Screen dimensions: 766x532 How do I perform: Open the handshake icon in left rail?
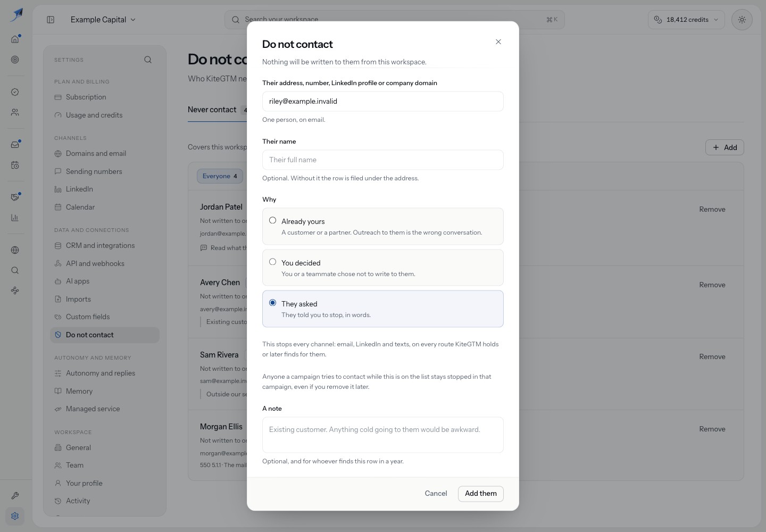pos(15,197)
